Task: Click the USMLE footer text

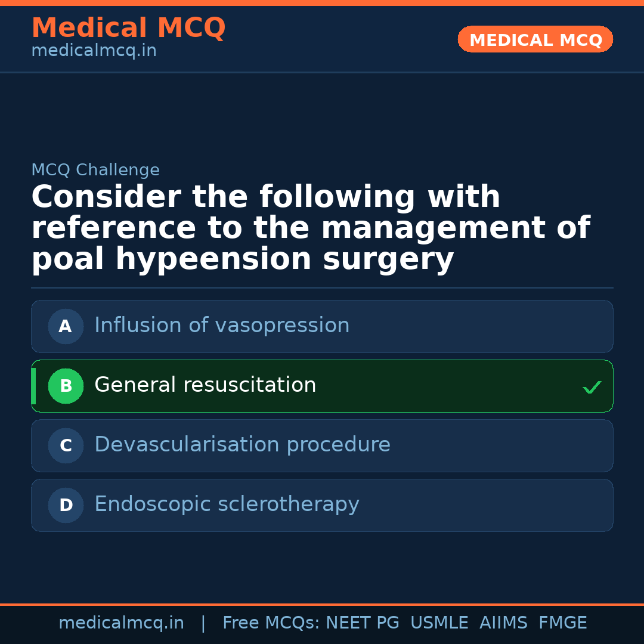Action: click(439, 623)
